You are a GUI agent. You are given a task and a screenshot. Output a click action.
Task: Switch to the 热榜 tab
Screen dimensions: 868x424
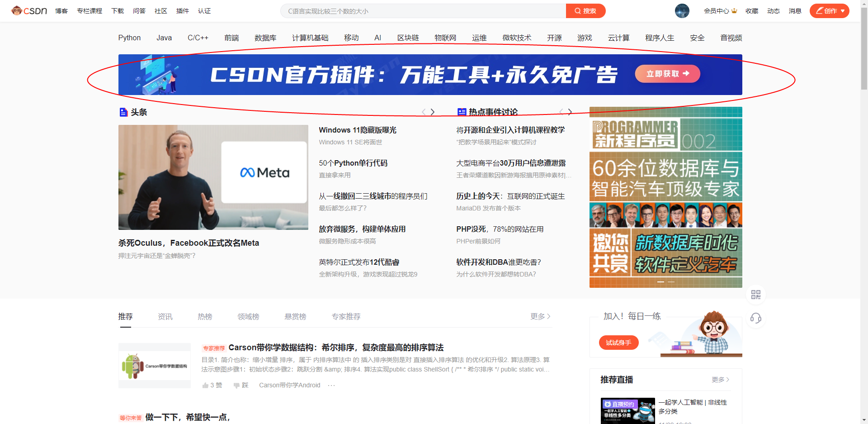click(x=205, y=317)
